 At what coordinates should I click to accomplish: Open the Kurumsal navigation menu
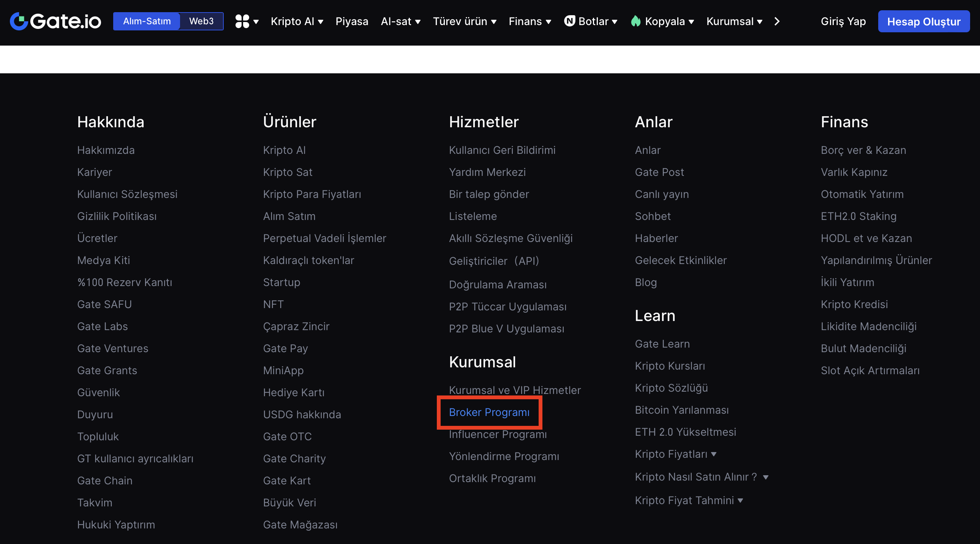pos(734,21)
